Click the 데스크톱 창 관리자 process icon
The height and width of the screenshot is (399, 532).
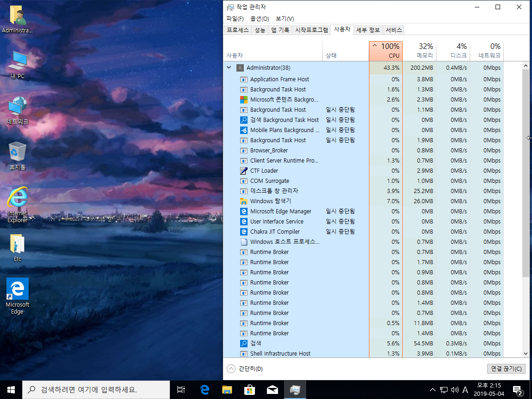pyautogui.click(x=244, y=191)
